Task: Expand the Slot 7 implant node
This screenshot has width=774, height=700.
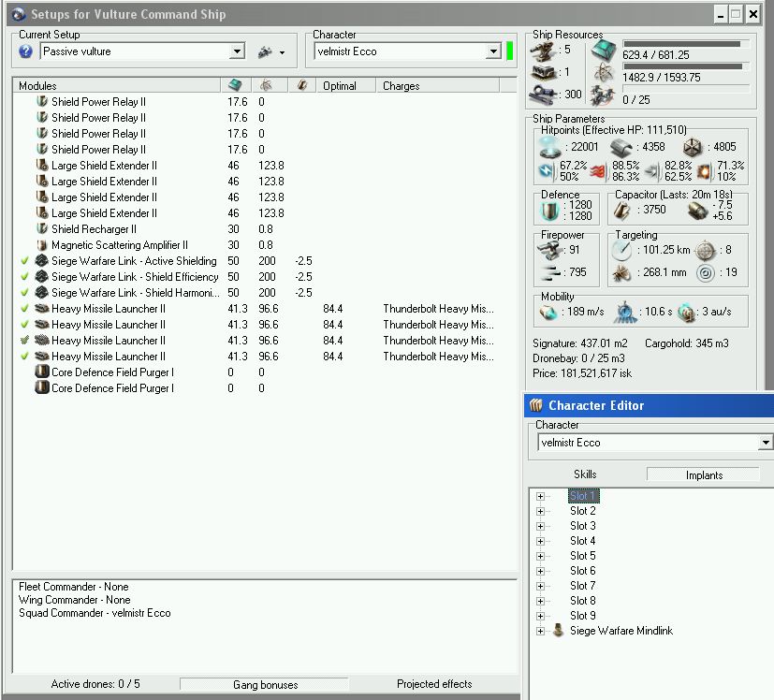Action: [x=541, y=586]
